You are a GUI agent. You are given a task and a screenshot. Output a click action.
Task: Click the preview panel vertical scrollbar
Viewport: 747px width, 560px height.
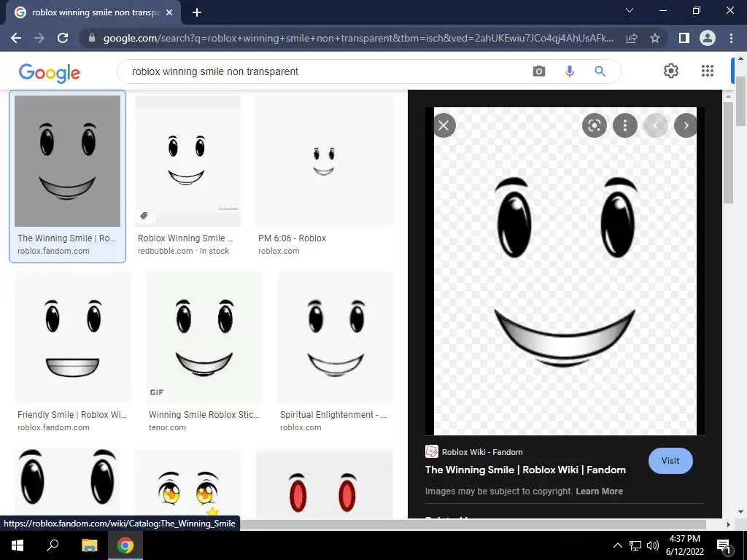728,152
